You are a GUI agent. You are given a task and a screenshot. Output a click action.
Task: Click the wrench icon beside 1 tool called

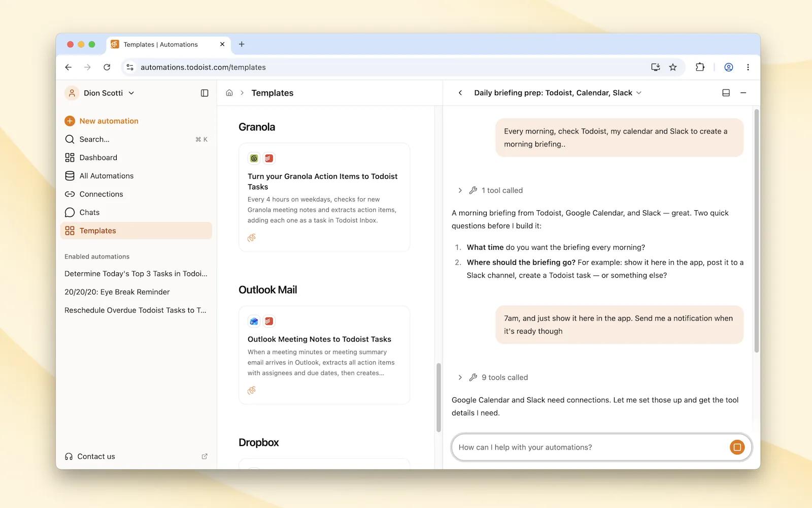point(473,190)
